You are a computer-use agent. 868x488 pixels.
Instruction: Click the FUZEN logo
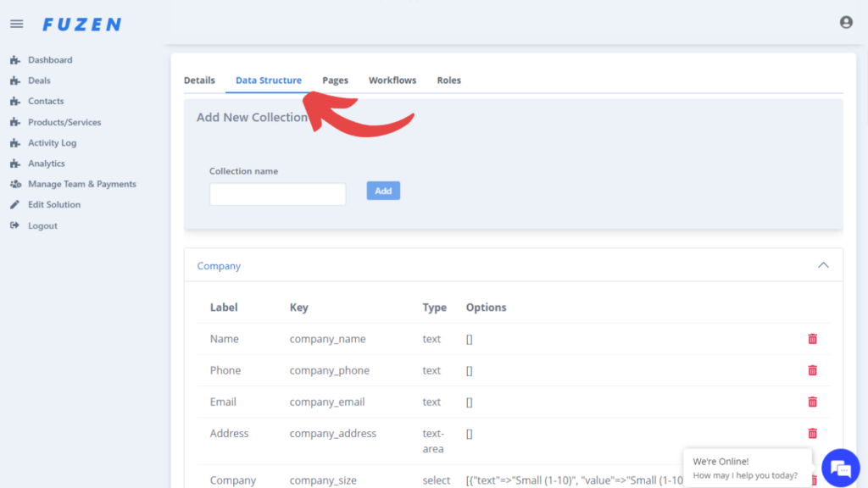coord(82,25)
